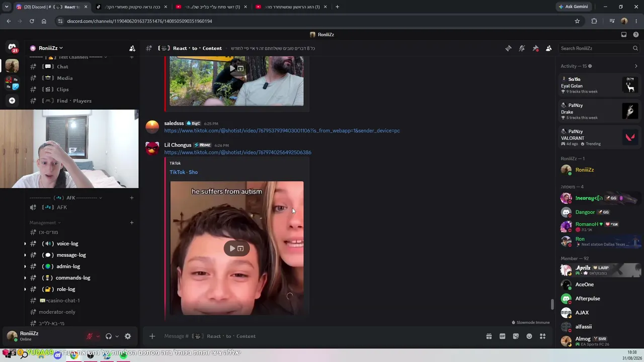The image size is (644, 362).
Task: Hide the member list panel
Action: point(548,48)
